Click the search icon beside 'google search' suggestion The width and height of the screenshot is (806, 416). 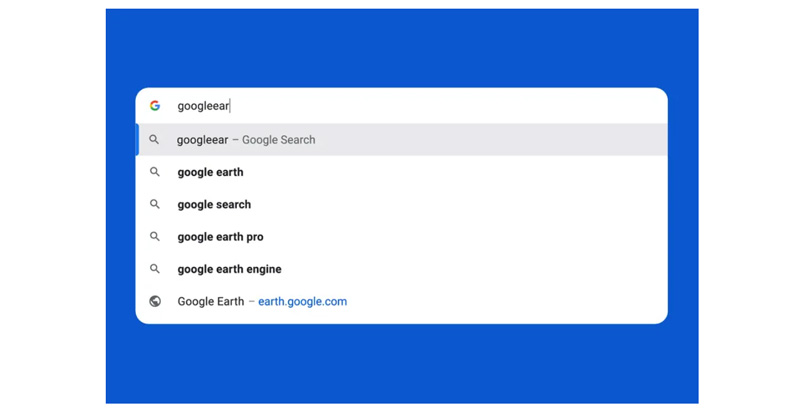pyautogui.click(x=155, y=204)
